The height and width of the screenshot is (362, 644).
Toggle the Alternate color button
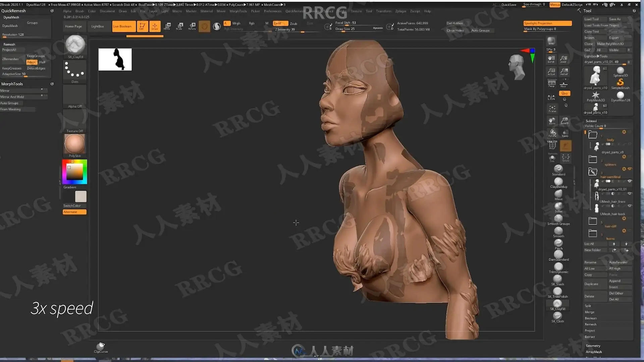[74, 212]
